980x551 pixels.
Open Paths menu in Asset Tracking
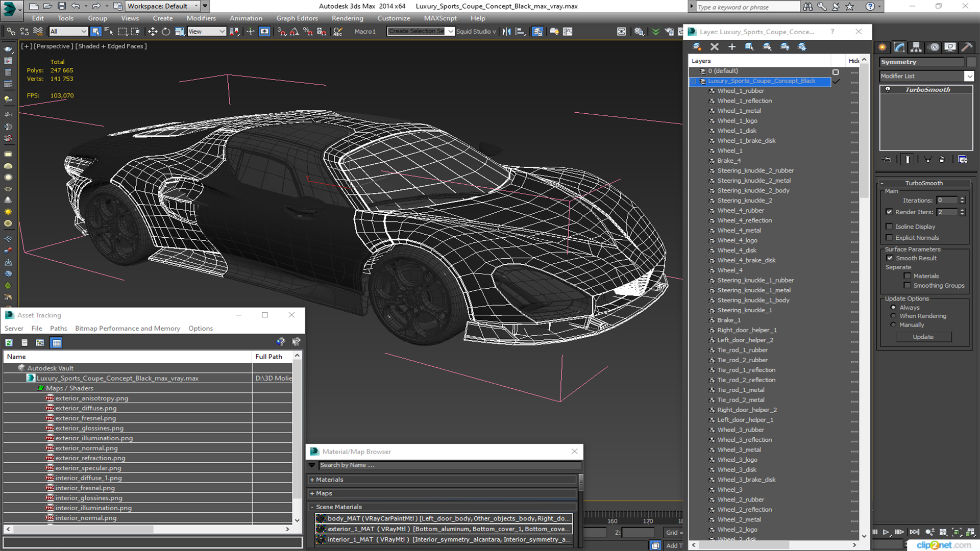[x=58, y=329]
